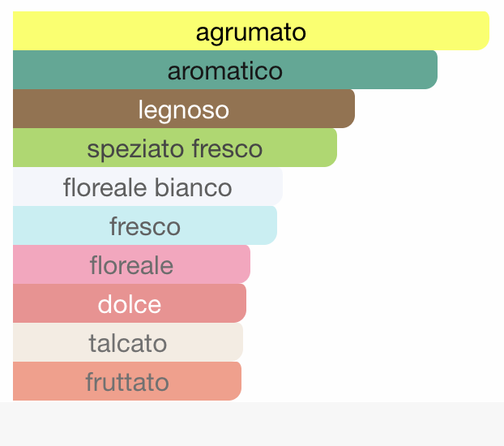The height and width of the screenshot is (446, 504).
Task: Click the talcato text label
Action: point(128,343)
